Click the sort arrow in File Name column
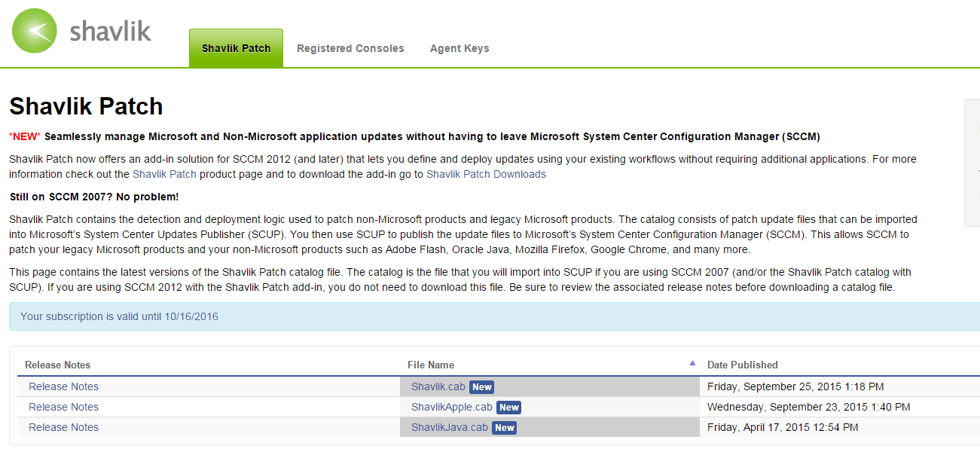The image size is (980, 449). click(692, 363)
